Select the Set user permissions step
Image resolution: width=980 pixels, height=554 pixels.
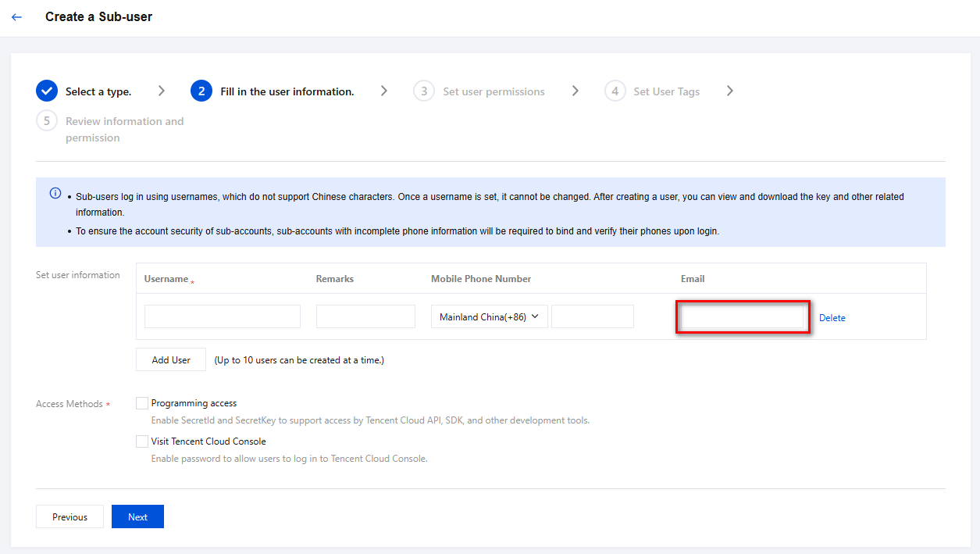coord(494,91)
